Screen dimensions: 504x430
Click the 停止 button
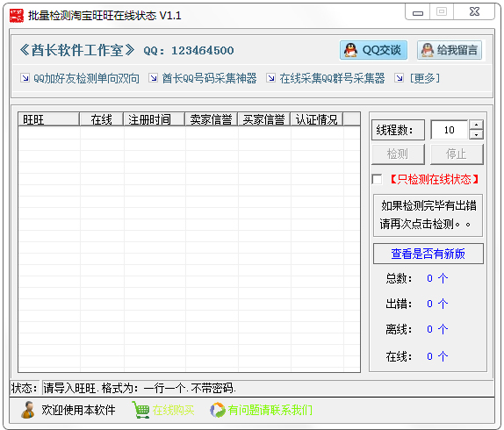click(457, 154)
